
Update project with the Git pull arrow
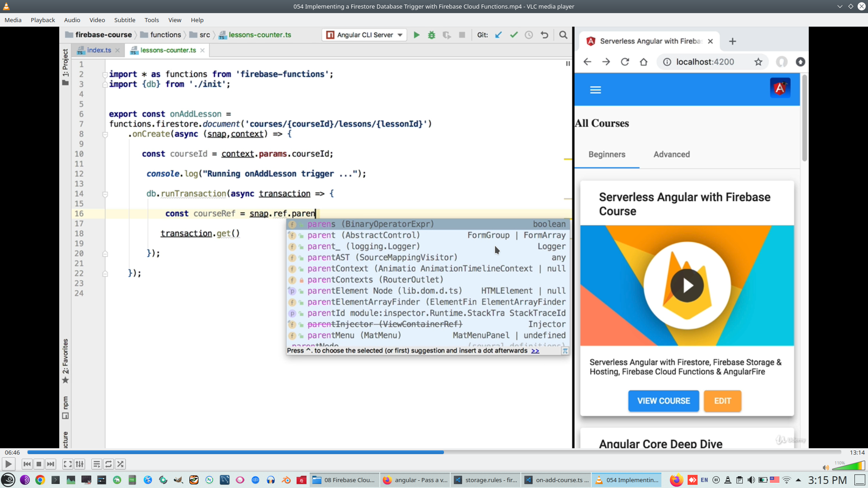click(498, 35)
